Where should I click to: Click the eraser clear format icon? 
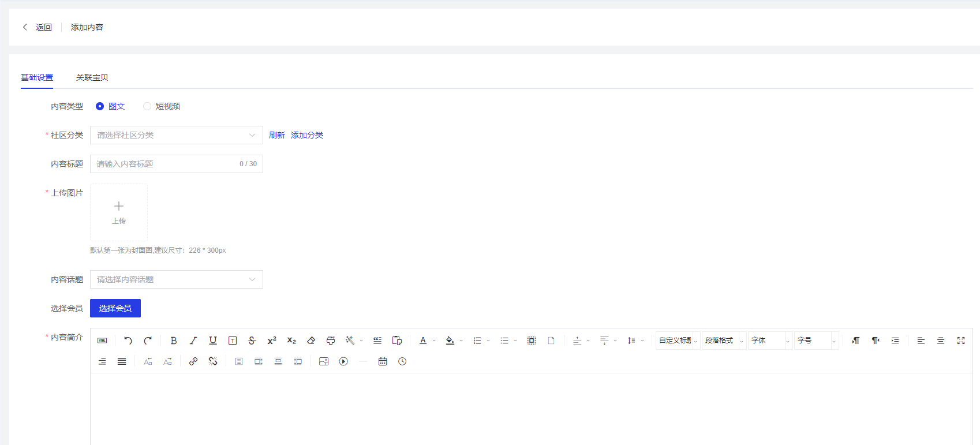point(311,341)
